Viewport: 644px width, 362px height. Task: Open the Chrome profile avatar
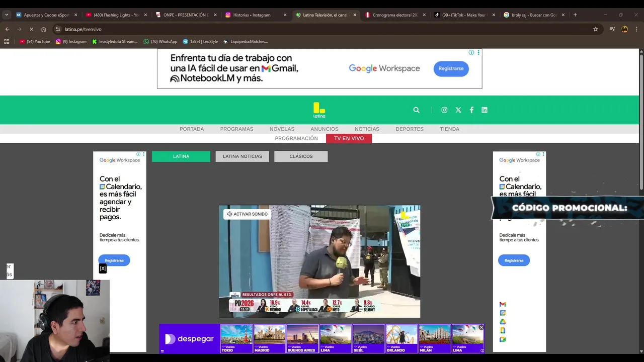coord(624,29)
